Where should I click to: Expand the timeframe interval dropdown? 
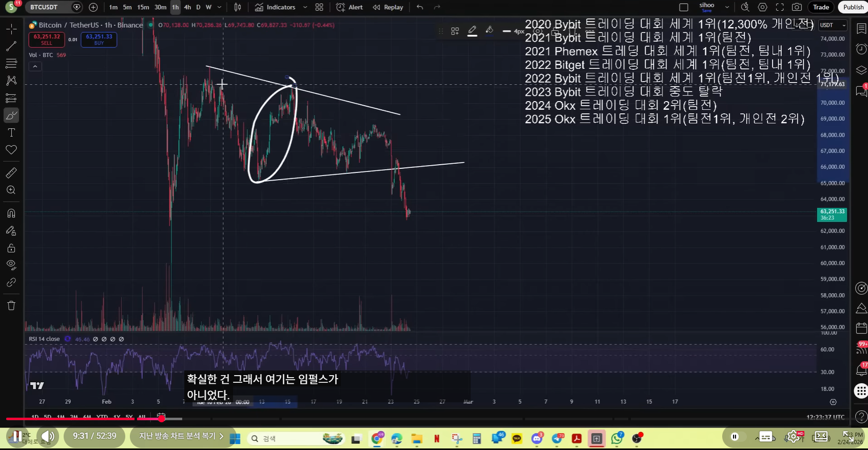[220, 7]
